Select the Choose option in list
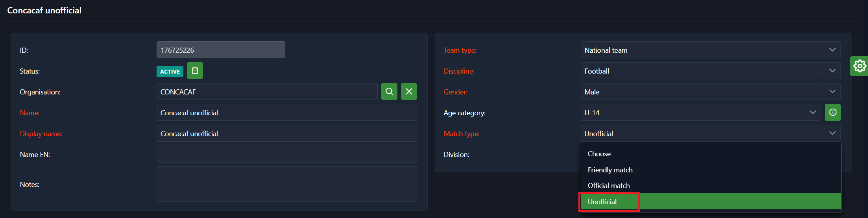 pos(599,154)
